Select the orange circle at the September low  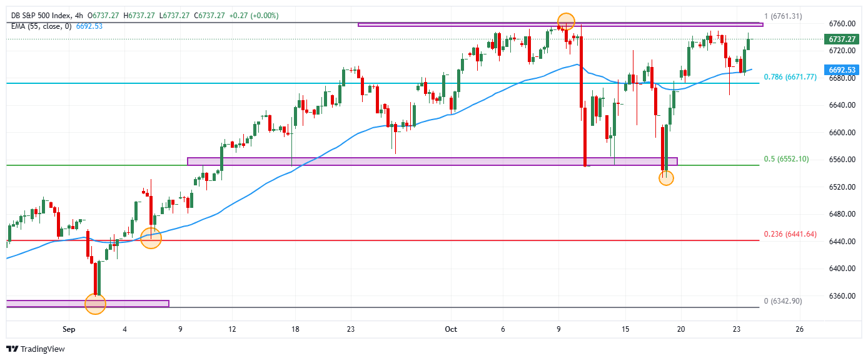tap(95, 304)
